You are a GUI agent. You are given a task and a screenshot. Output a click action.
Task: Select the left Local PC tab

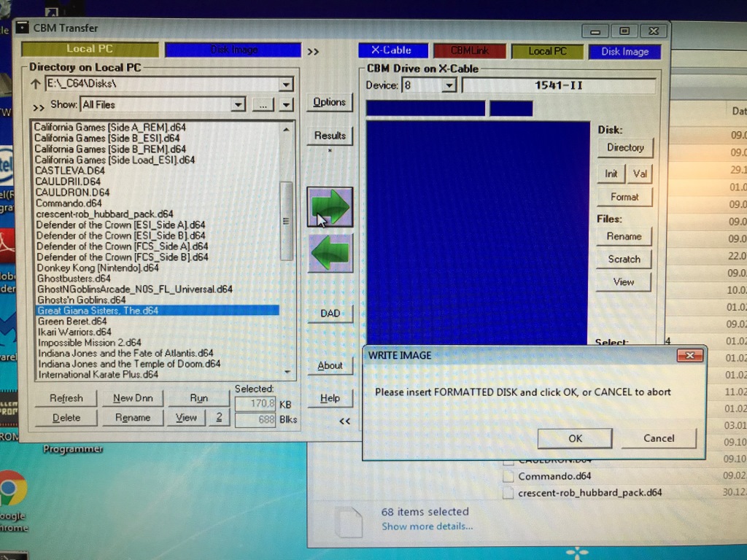pos(90,49)
